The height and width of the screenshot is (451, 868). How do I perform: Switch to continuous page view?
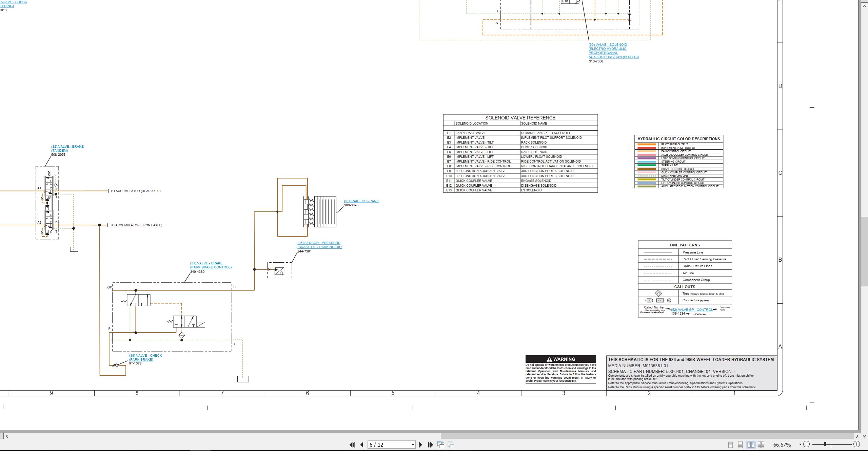(x=741, y=445)
